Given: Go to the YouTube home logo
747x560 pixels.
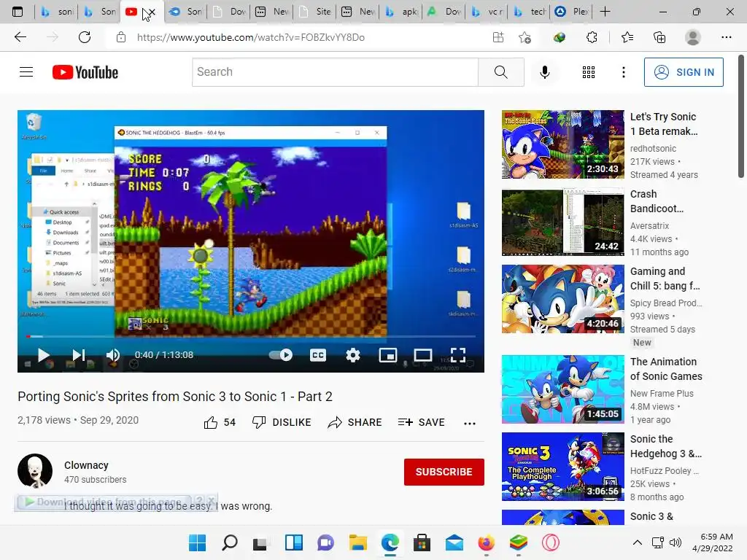Looking at the screenshot, I should tap(85, 72).
